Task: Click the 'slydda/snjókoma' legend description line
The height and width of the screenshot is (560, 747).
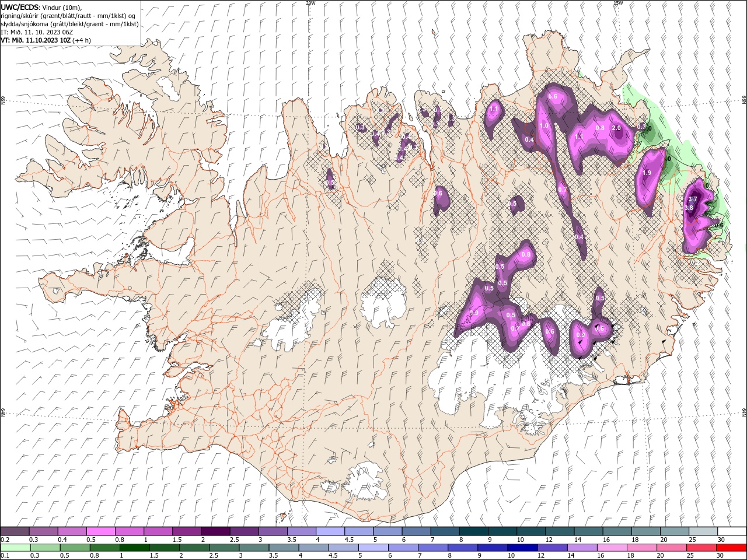Action: click(69, 24)
